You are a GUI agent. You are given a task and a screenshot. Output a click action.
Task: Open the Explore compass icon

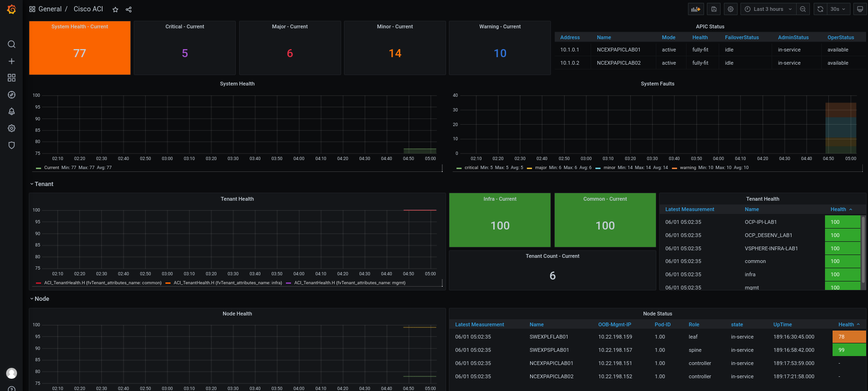12,95
